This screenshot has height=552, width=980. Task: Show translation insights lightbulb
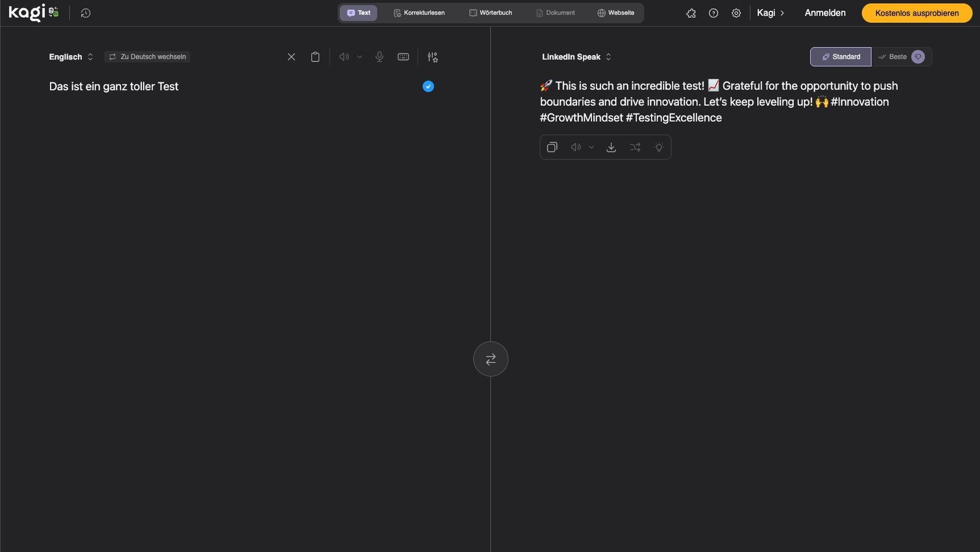[x=659, y=147]
